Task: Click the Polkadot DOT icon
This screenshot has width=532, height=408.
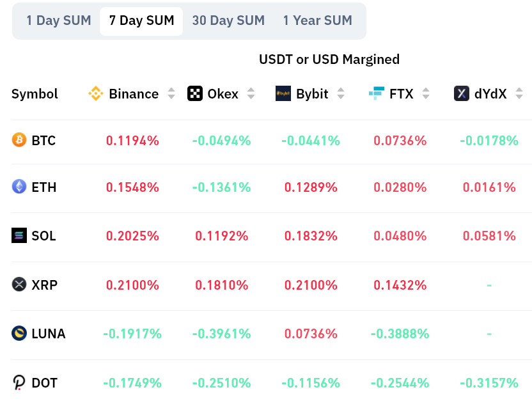Action: (x=20, y=382)
